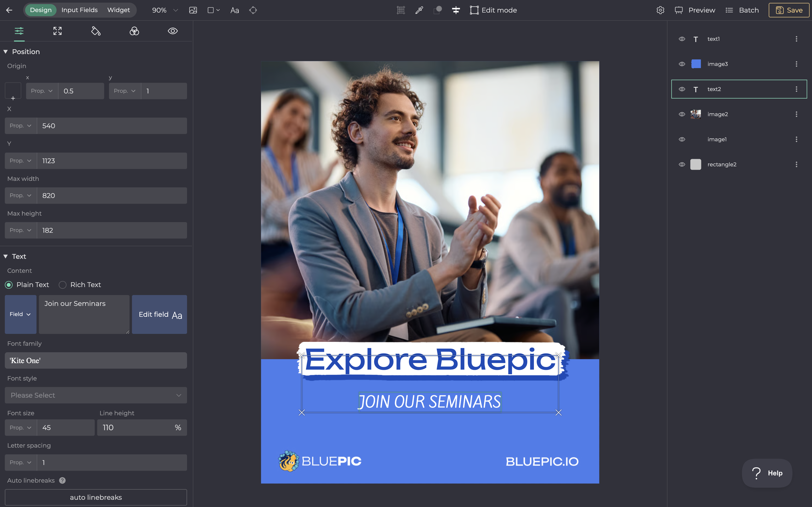Select the eyedropper tool
This screenshot has width=812, height=507.
pos(419,10)
